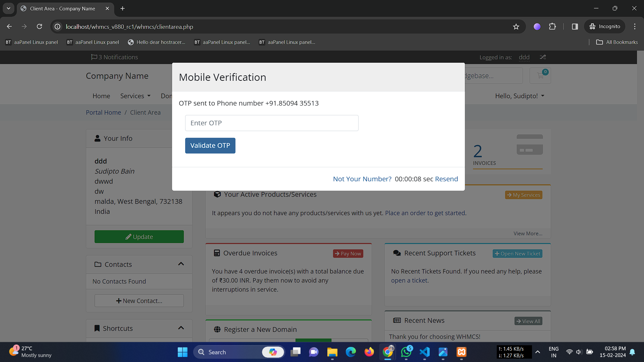The image size is (644, 362).
Task: Open the 3 Notifications flag
Action: tap(114, 57)
